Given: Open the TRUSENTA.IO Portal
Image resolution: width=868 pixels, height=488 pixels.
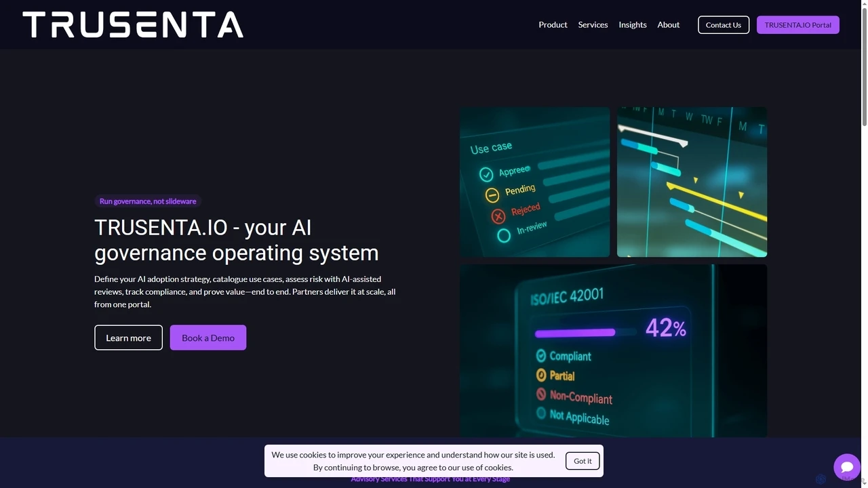Looking at the screenshot, I should click(x=798, y=25).
